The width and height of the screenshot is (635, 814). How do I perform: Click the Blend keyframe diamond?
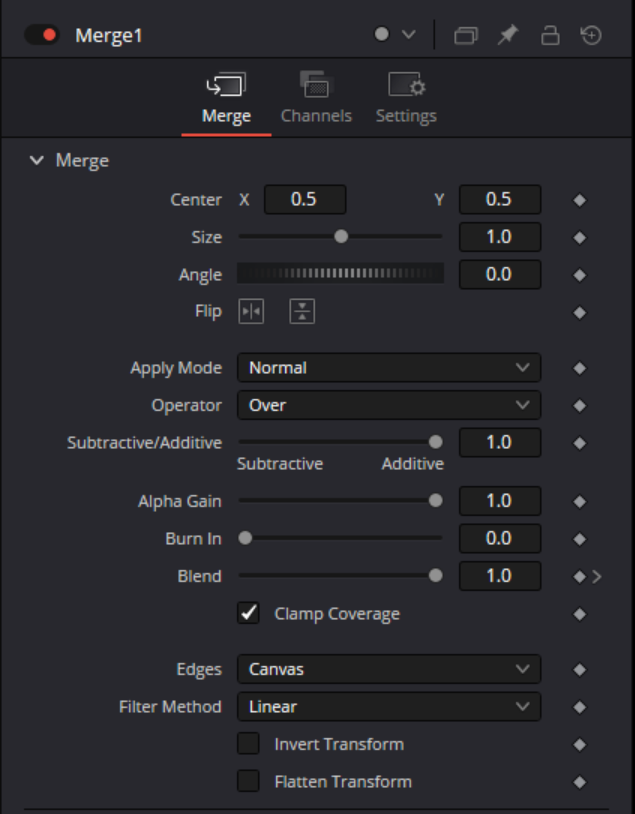click(579, 577)
